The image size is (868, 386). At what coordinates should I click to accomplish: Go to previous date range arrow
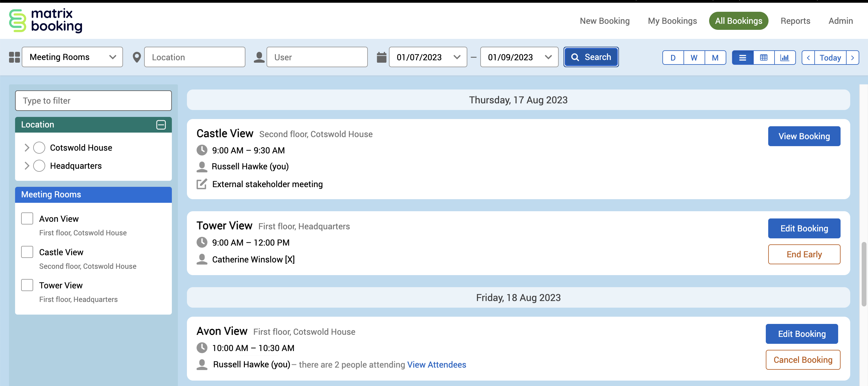coord(808,58)
